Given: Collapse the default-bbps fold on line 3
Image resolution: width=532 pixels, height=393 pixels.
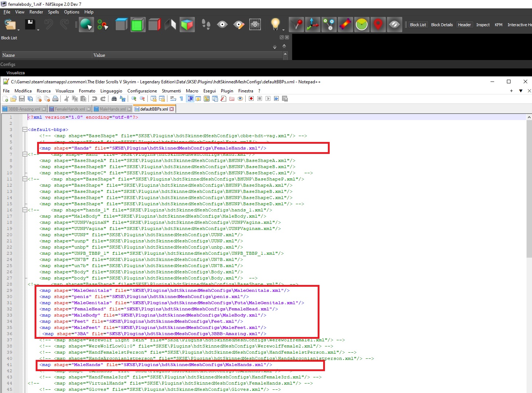Looking at the screenshot, I should pos(24,130).
